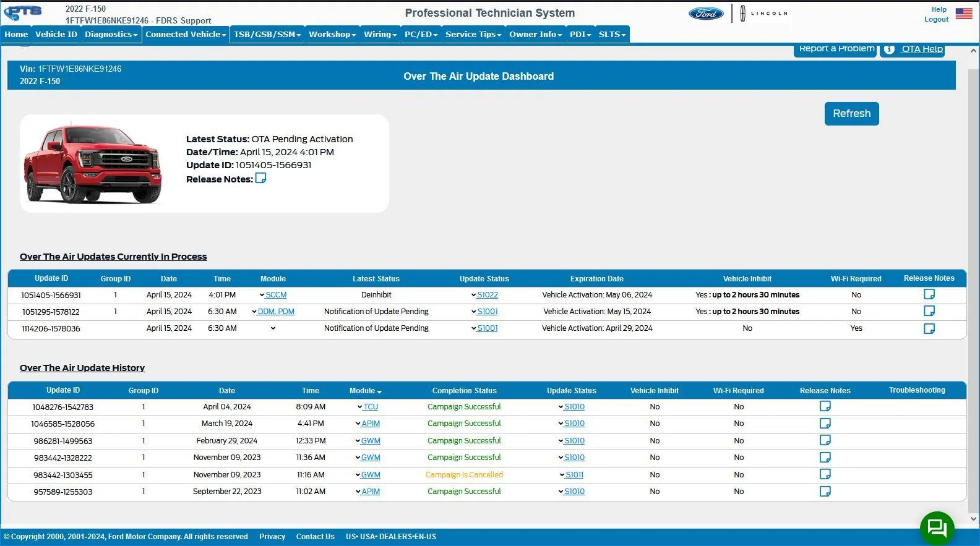
Task: Open the Privacy footer link
Action: tap(272, 537)
